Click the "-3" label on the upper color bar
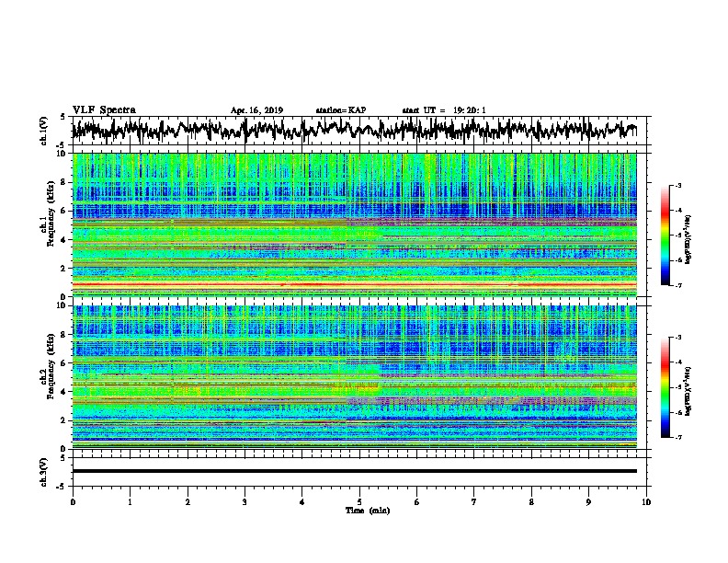 (677, 185)
